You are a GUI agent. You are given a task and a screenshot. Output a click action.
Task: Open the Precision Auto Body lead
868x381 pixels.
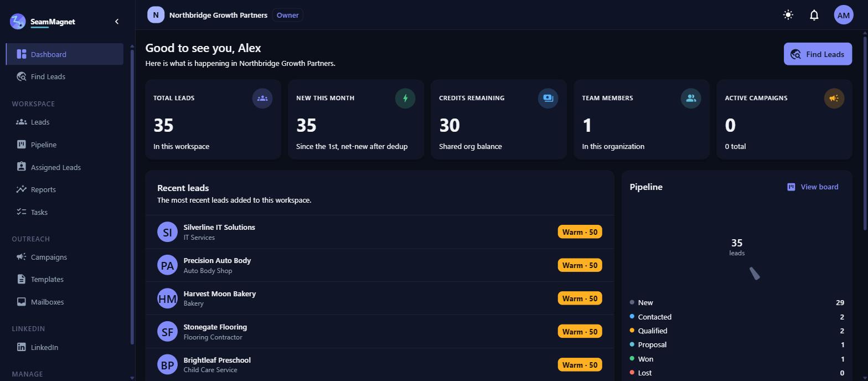tap(380, 265)
